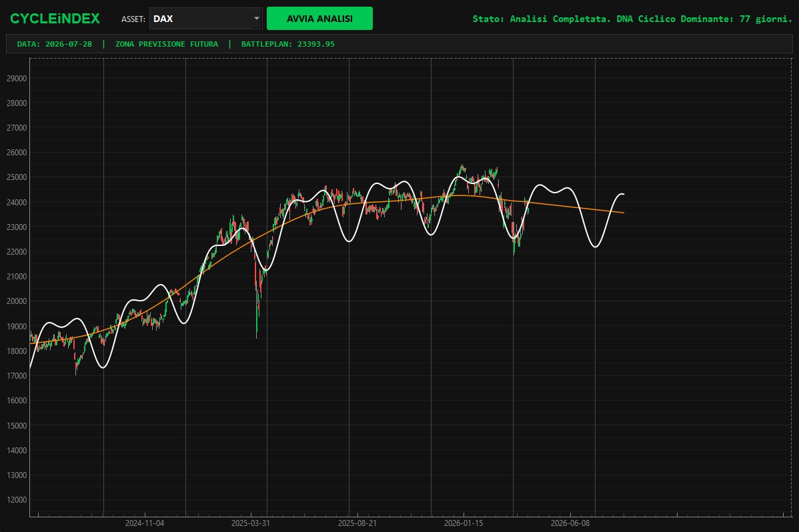The width and height of the screenshot is (799, 532).
Task: Click the ZONA PREVISIONE FUTURA label
Action: [x=167, y=44]
